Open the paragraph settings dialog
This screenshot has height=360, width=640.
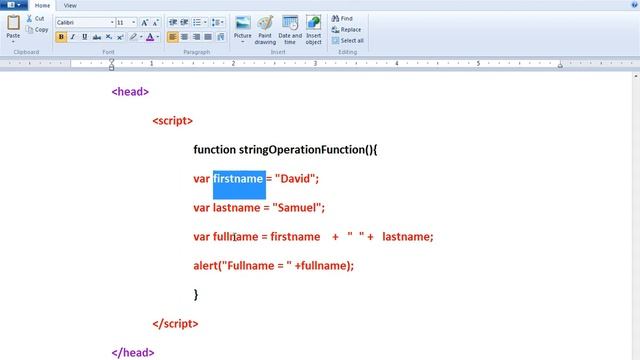pyautogui.click(x=221, y=37)
